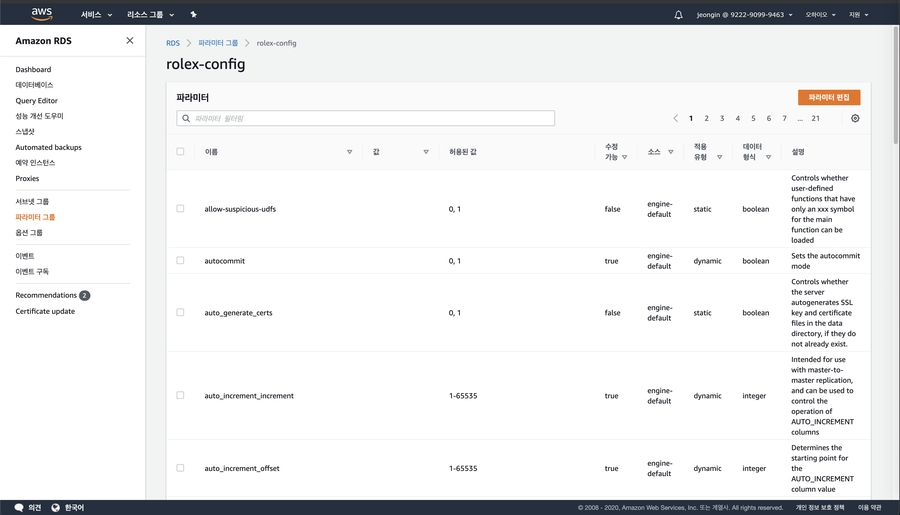Click the language globe icon in footer
The height and width of the screenshot is (515, 900).
point(56,507)
